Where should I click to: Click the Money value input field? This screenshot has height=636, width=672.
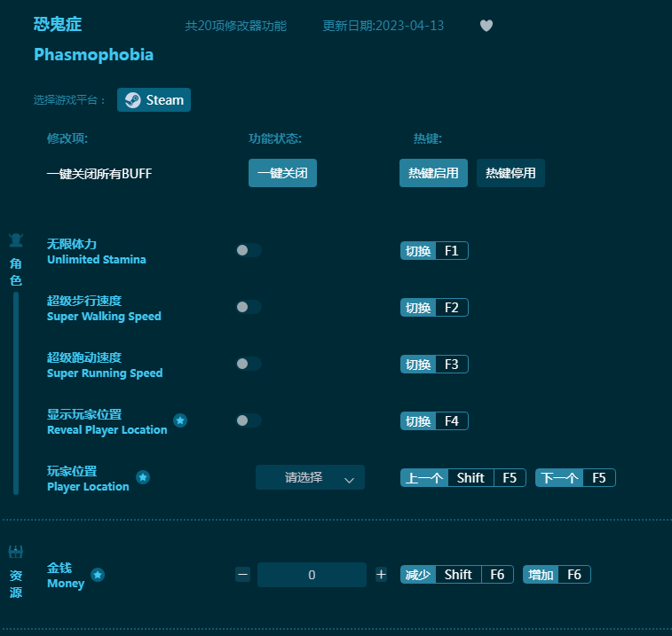(312, 575)
